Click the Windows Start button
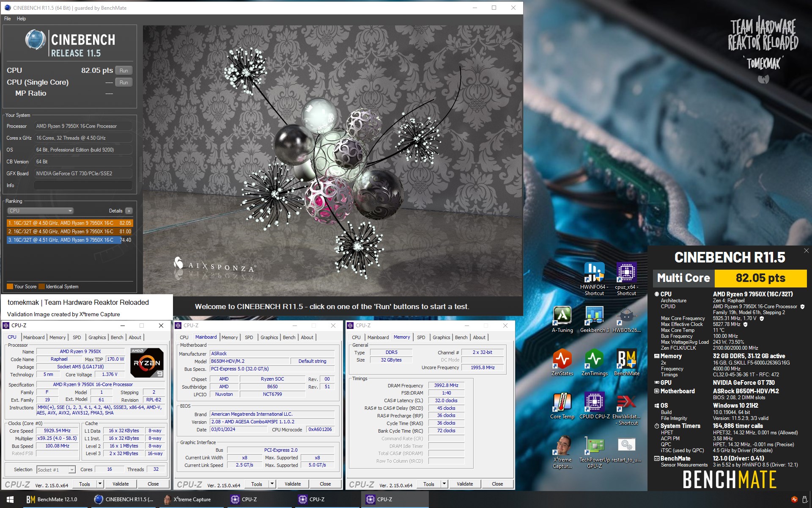 click(10, 500)
